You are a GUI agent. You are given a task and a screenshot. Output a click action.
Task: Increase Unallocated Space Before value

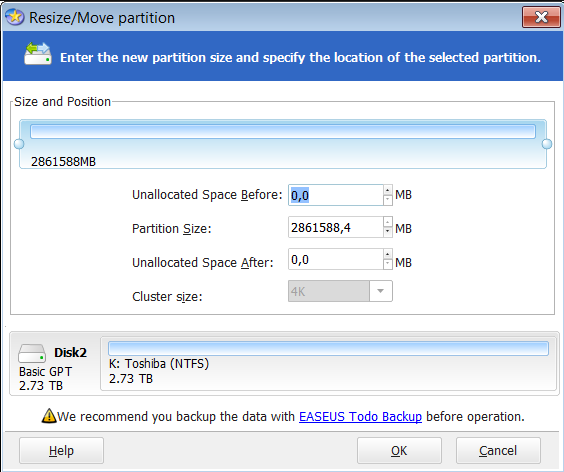[x=387, y=190]
